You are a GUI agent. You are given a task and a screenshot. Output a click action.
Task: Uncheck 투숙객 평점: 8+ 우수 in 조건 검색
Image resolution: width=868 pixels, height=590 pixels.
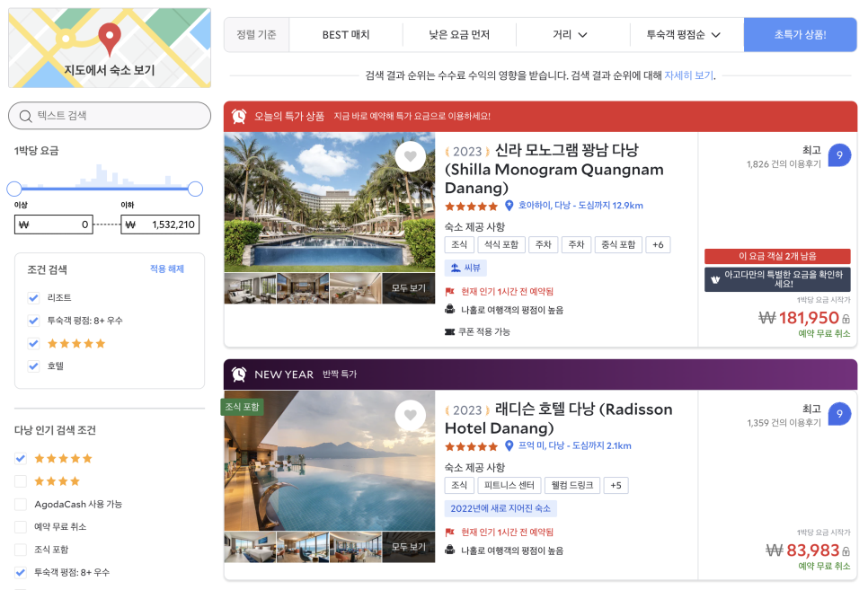tap(34, 321)
